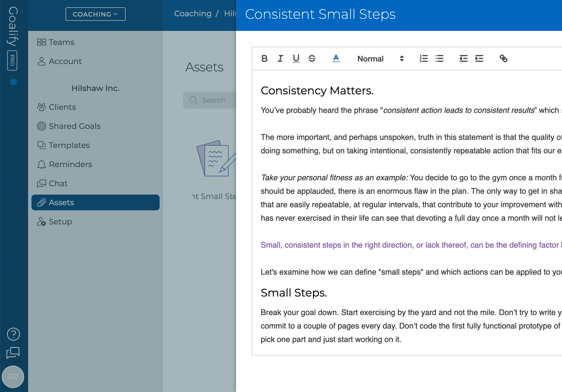Open the text color picker
562x392 pixels.
click(x=336, y=58)
